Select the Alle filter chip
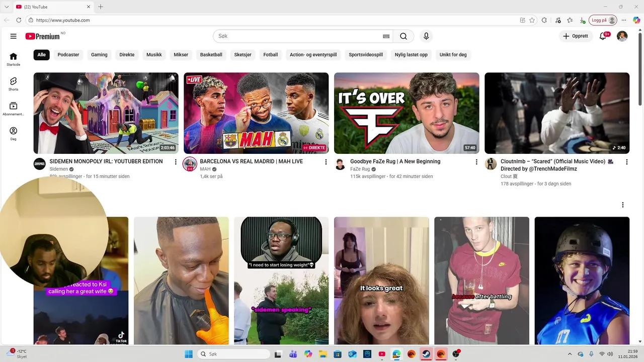 pos(41,55)
